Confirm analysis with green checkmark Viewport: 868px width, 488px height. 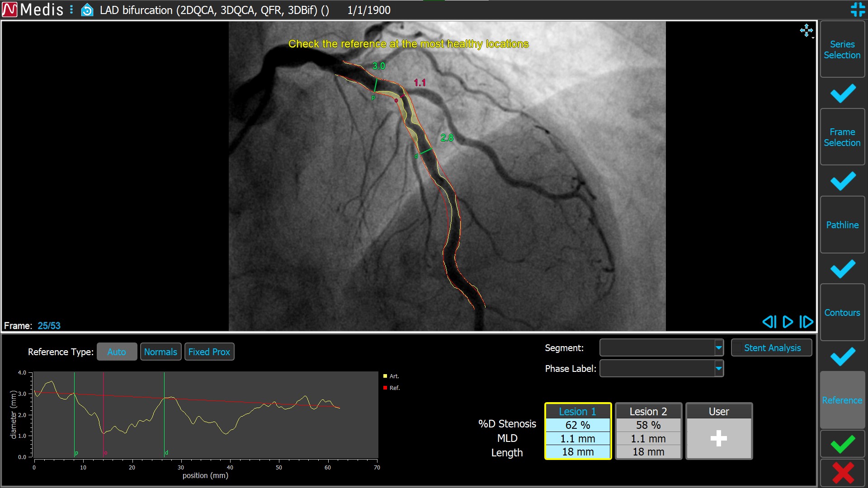click(x=843, y=445)
